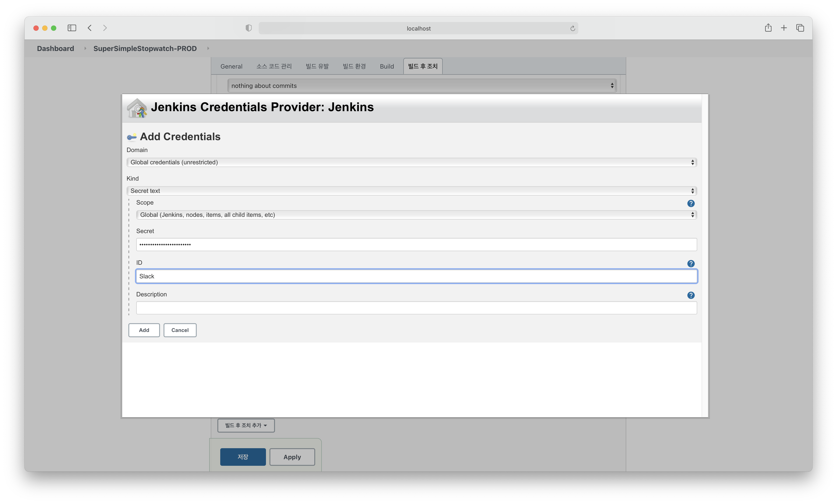Click the Safari share icon
Screen dimensions: 837x504
pyautogui.click(x=768, y=28)
